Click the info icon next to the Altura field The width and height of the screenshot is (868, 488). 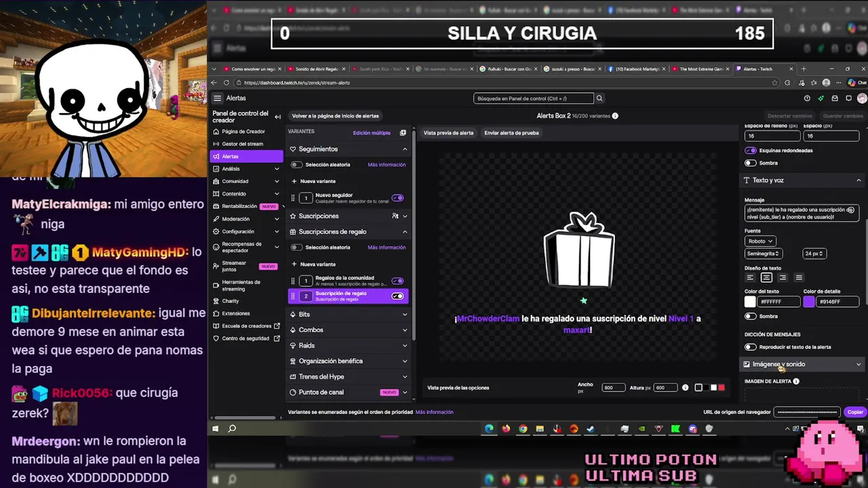click(685, 388)
